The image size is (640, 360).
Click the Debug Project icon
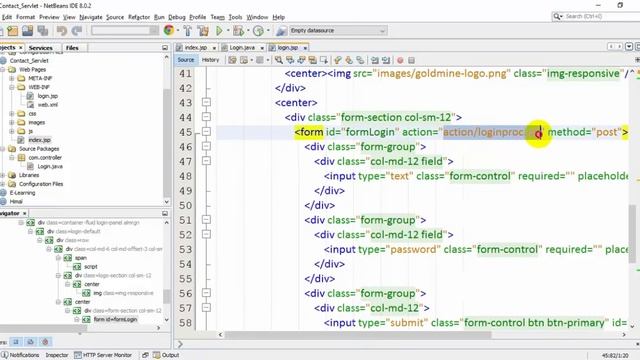tap(238, 31)
